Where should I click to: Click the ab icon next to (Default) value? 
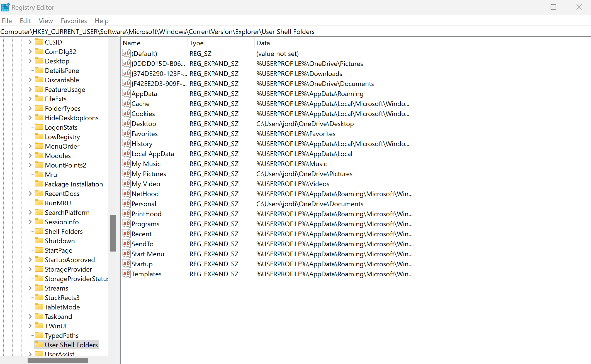coord(127,53)
